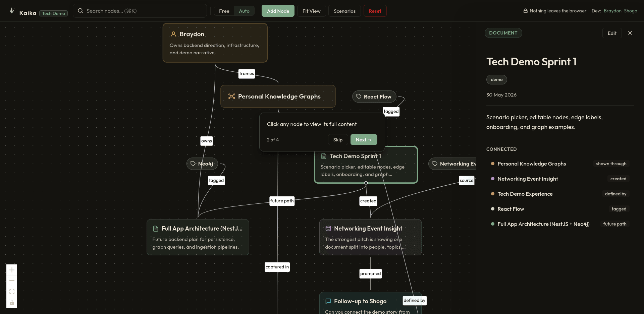Open connected item Tech Demo Experience
Viewport: 644px width, 314px height.
click(560, 194)
